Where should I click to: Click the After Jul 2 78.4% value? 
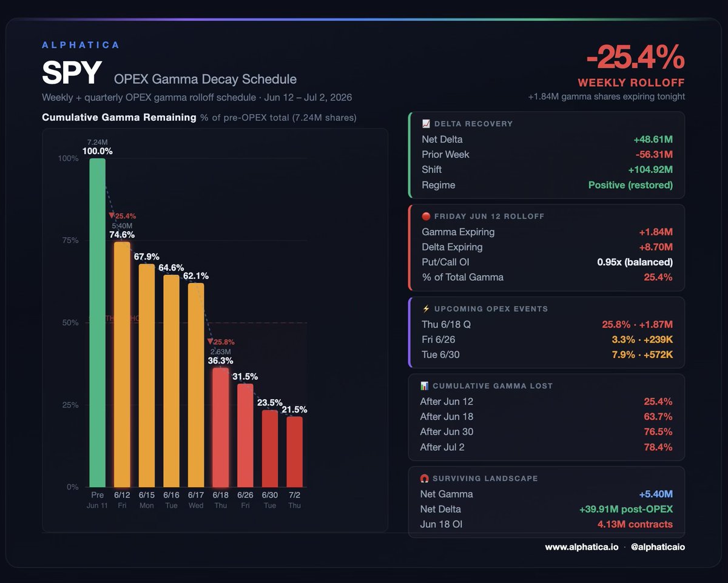click(659, 447)
